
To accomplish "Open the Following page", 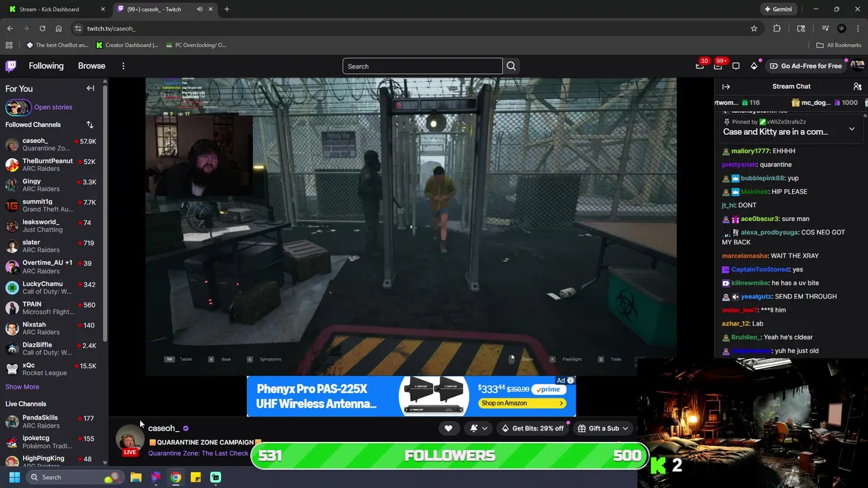I will pos(46,66).
